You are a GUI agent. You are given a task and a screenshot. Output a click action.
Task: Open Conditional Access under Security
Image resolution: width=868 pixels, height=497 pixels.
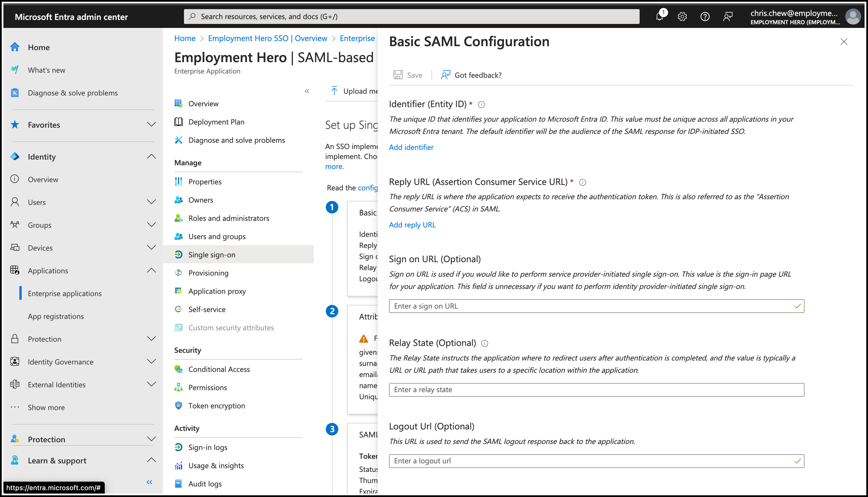[x=219, y=369]
